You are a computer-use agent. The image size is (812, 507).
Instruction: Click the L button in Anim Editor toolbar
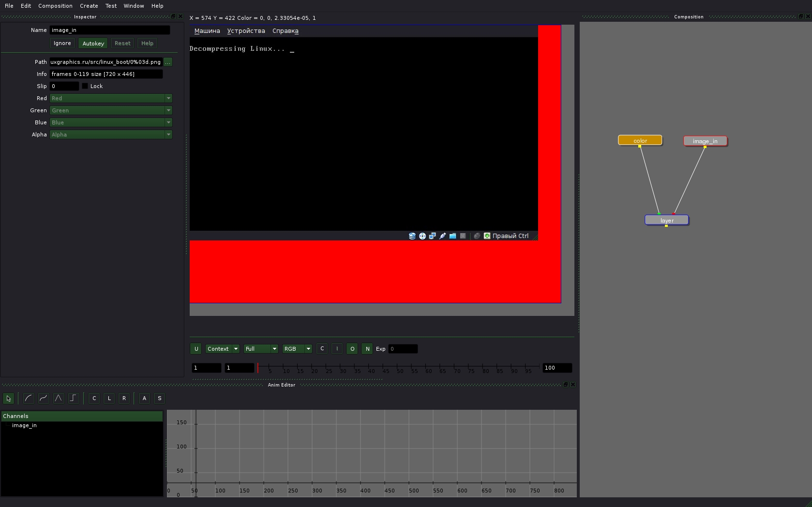(x=109, y=398)
